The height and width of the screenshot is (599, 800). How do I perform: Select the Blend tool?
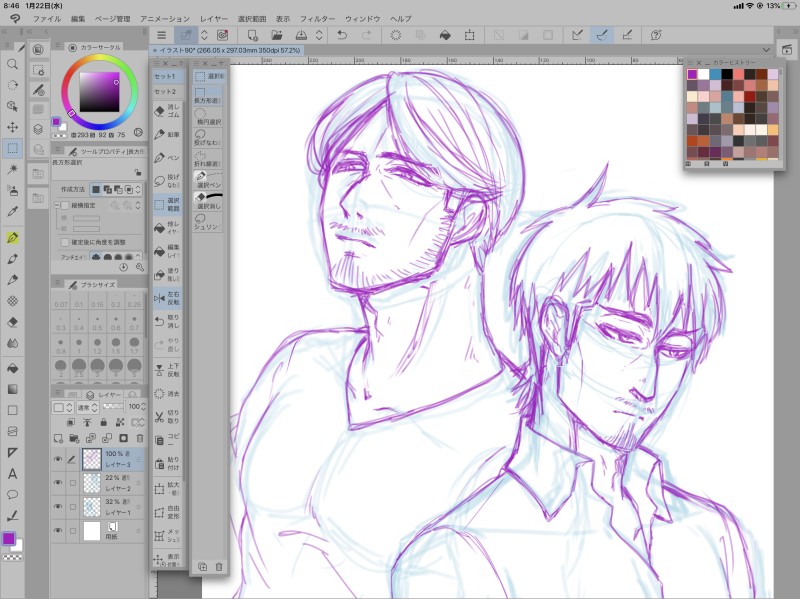[x=13, y=343]
